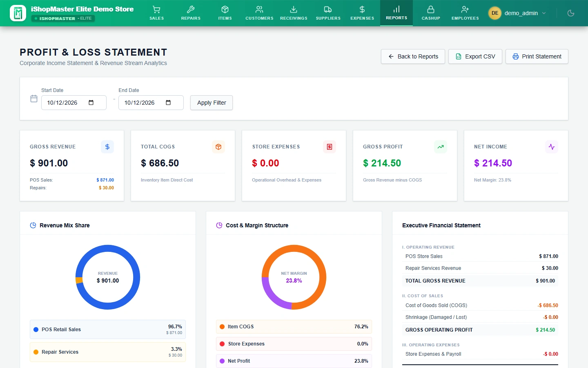588x368 pixels.
Task: Click the Cost of Goods Sold (COGS) row
Action: click(480, 305)
